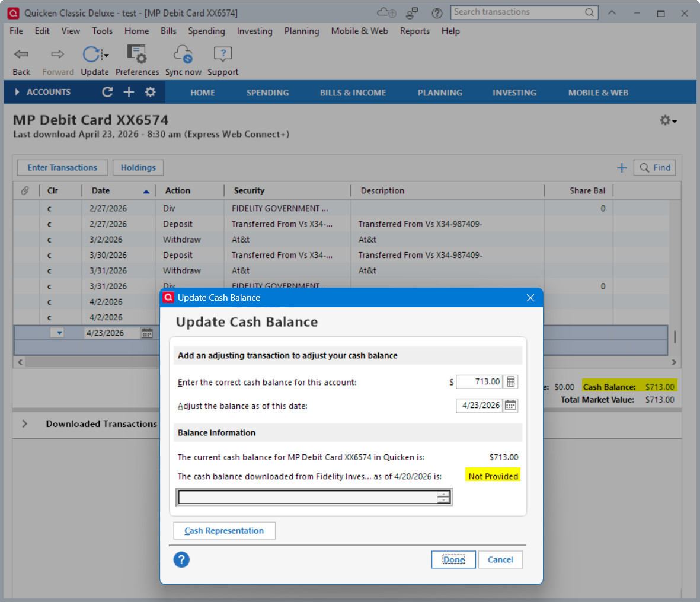700x602 pixels.
Task: Open the Mobile & Web menu
Action: coord(359,31)
